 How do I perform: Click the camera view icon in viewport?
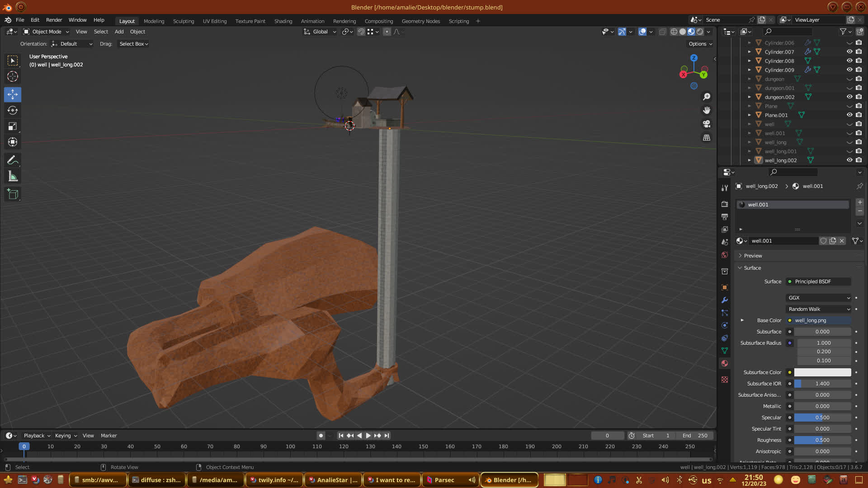point(707,124)
